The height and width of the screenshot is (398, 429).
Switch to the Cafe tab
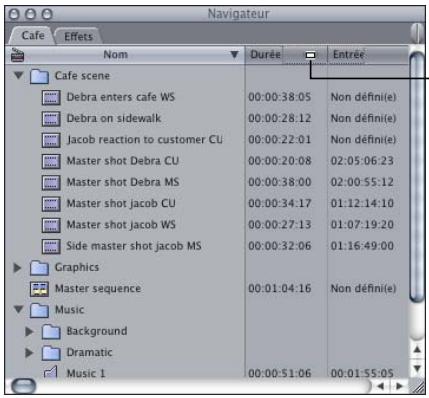(33, 35)
